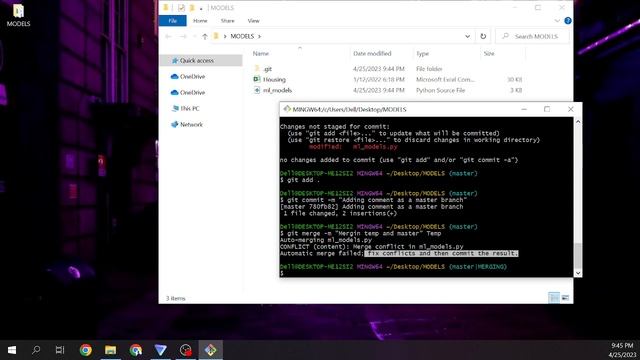Go back in File Explorer
The width and height of the screenshot is (640, 360).
[x=168, y=36]
